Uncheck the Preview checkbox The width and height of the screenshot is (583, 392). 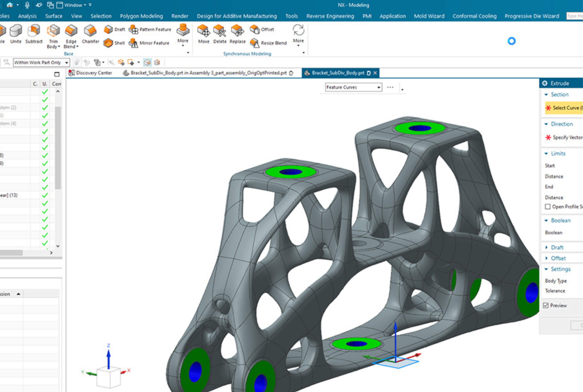tap(546, 305)
